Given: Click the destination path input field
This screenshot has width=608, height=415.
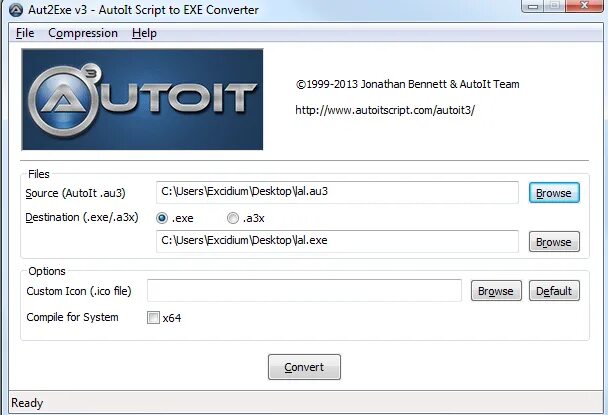Looking at the screenshot, I should [x=337, y=241].
